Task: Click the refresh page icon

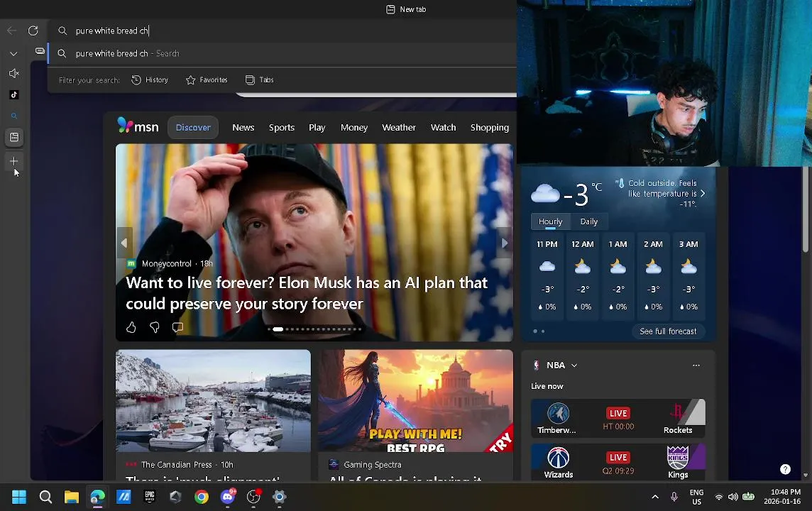Action: [x=33, y=31]
